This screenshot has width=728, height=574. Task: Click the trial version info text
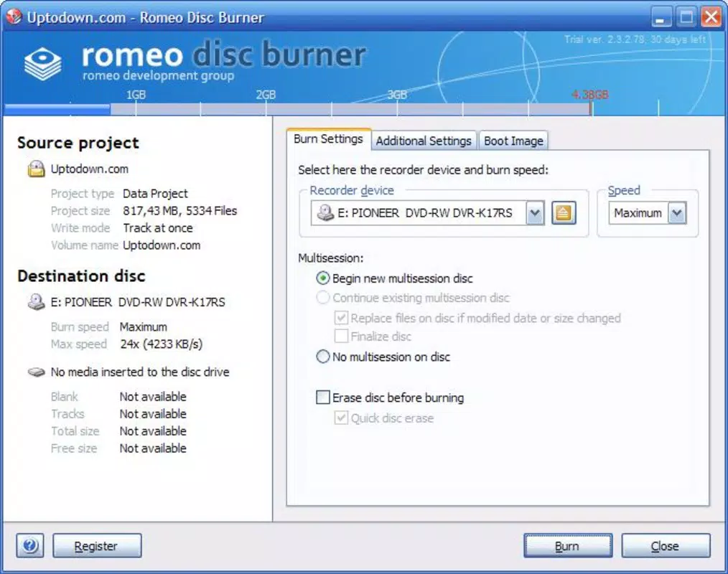pos(635,39)
